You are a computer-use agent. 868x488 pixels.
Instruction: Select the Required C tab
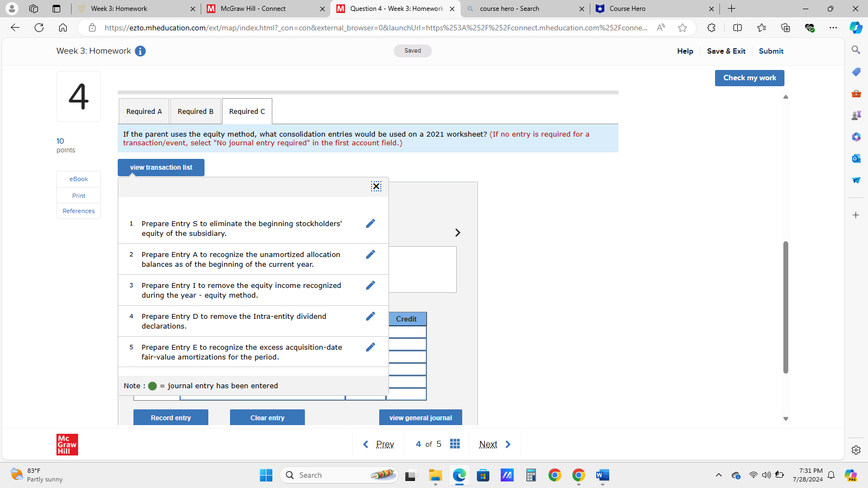pyautogui.click(x=247, y=111)
